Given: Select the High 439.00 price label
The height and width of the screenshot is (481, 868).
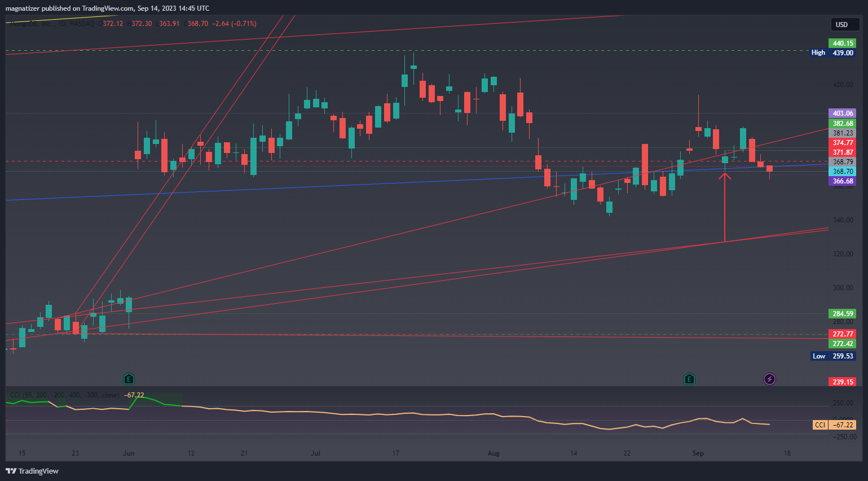Looking at the screenshot, I should tap(833, 53).
